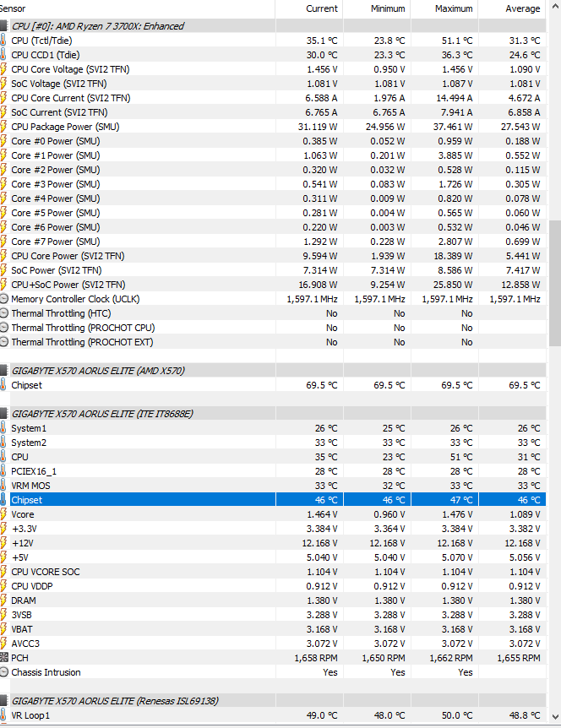Select the SoC Current (SVI2 TFN) row

pyautogui.click(x=273, y=112)
